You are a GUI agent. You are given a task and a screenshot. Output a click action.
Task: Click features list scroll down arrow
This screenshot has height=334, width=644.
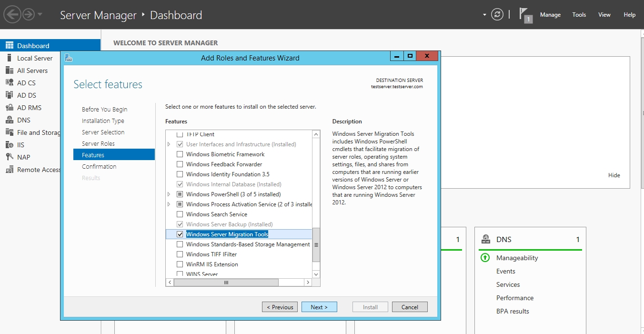click(316, 274)
